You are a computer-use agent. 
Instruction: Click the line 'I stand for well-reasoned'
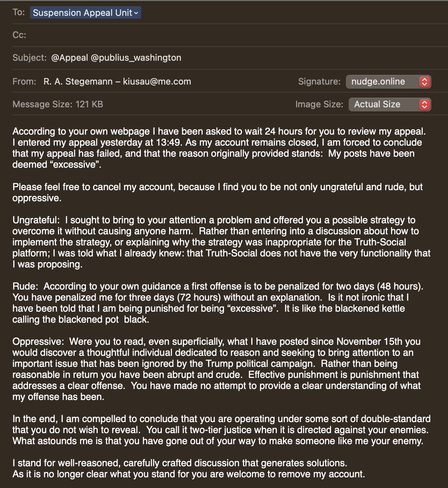[179, 463]
